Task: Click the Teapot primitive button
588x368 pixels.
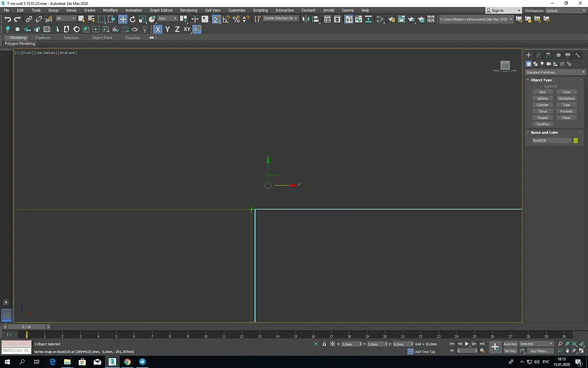Action: [x=542, y=118]
